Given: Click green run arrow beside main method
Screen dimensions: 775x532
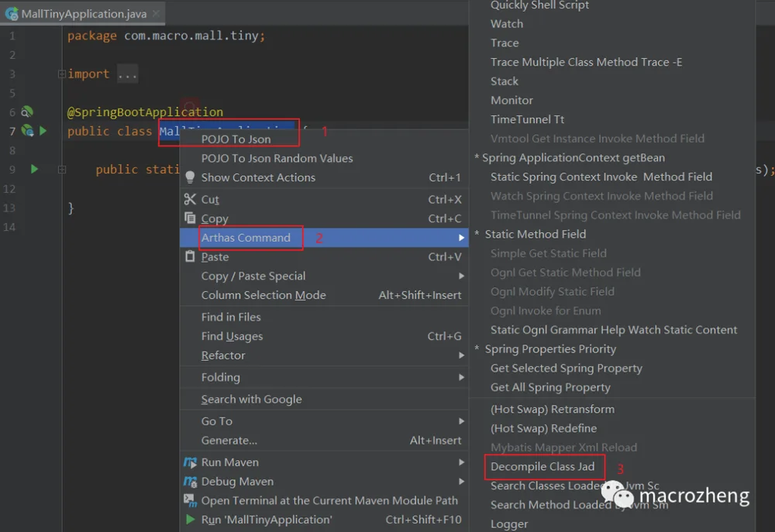Looking at the screenshot, I should coord(34,169).
